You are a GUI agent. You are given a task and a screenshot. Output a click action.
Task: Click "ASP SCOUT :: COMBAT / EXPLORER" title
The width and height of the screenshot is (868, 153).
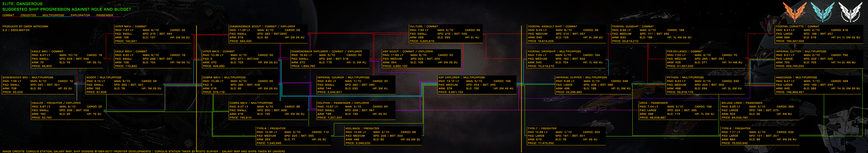pyautogui.click(x=408, y=52)
